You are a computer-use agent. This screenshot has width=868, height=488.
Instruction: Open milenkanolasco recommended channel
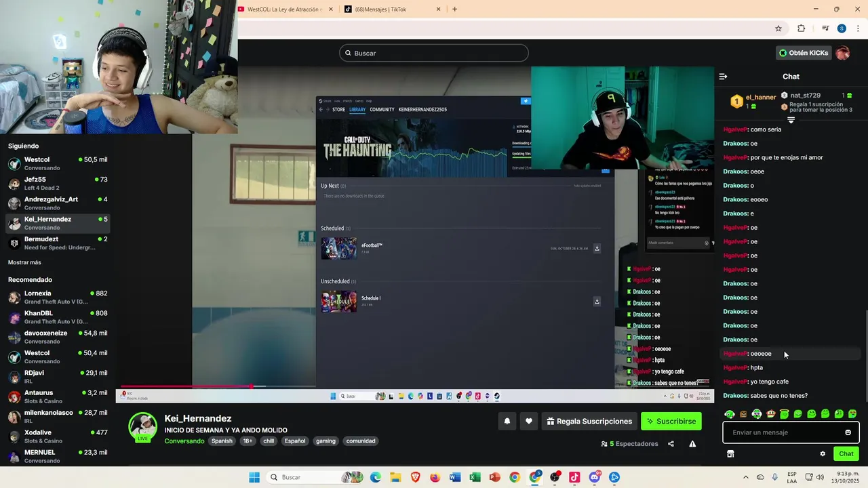[58, 416]
